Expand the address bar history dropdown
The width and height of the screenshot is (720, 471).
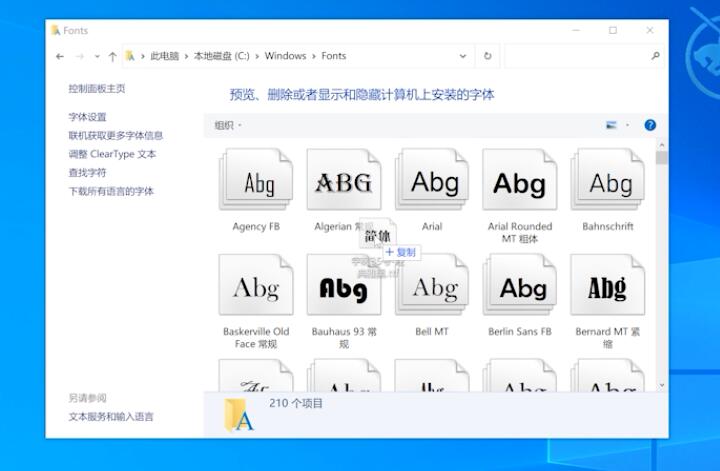click(463, 56)
